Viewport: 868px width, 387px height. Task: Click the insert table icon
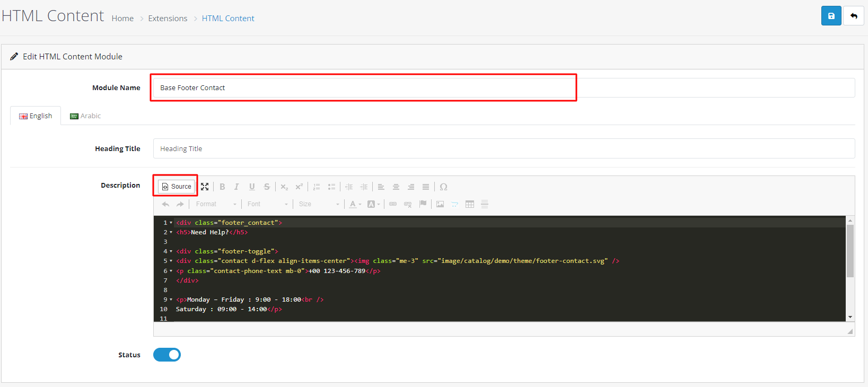pos(470,204)
